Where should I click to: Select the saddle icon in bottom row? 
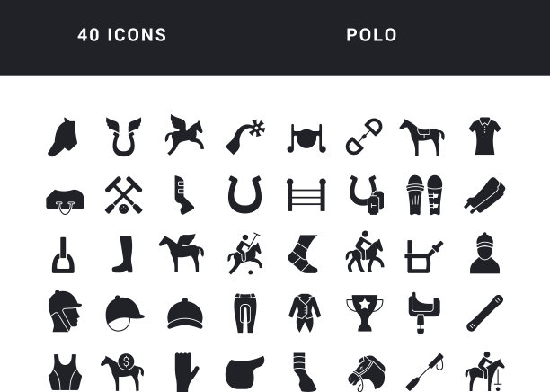point(244,372)
